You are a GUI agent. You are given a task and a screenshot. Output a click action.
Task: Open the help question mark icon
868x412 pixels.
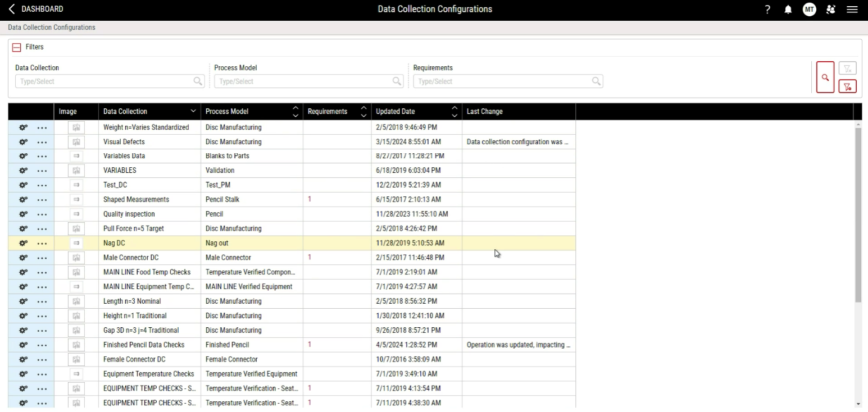coord(767,10)
